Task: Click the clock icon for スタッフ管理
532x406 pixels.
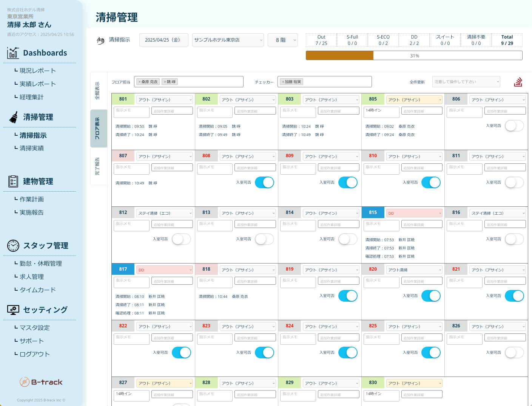Action: click(12, 246)
